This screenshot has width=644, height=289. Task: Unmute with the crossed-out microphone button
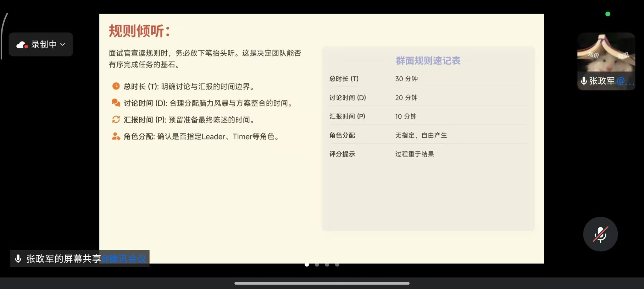(600, 234)
